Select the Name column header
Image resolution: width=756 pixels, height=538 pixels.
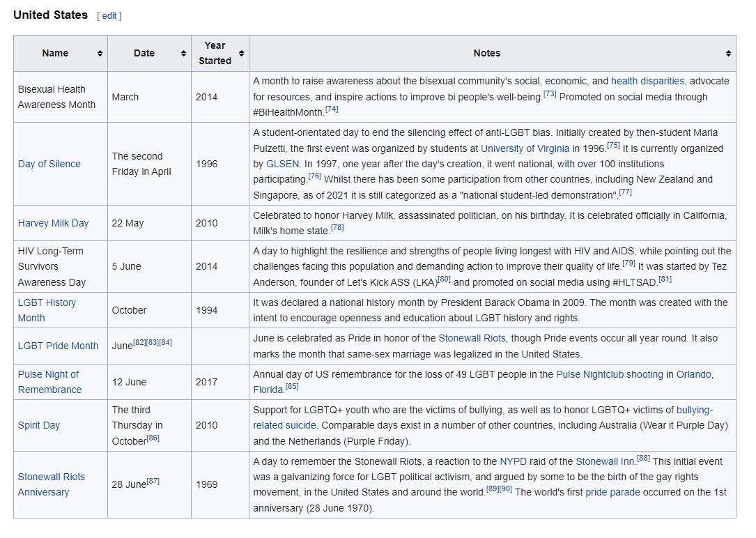pos(60,54)
